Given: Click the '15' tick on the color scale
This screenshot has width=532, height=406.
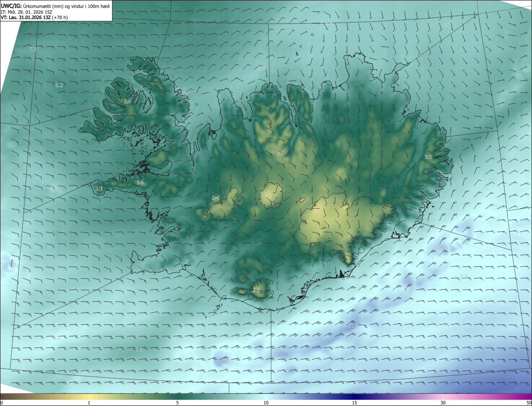Looking at the screenshot, I should coord(355,403).
